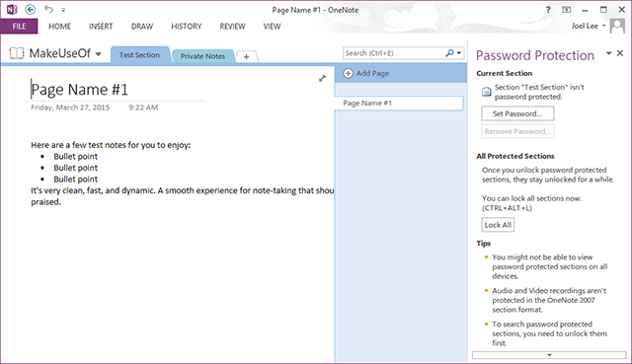Click the Set Password button
Image resolution: width=632 pixels, height=364 pixels.
tap(517, 113)
